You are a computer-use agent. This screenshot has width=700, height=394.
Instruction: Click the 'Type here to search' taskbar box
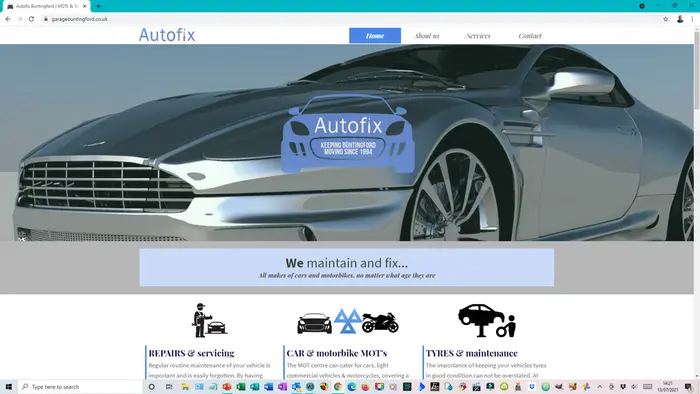pos(80,387)
